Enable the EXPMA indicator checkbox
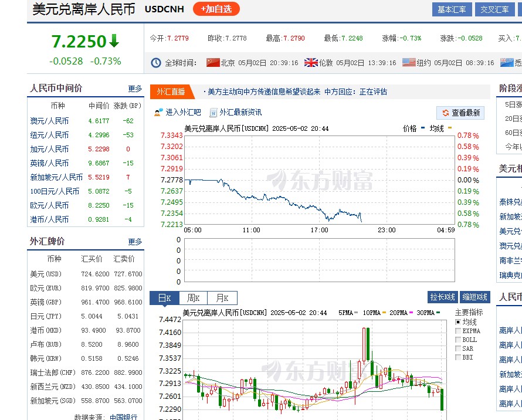Screen dimensions: 522x420 tap(458, 330)
